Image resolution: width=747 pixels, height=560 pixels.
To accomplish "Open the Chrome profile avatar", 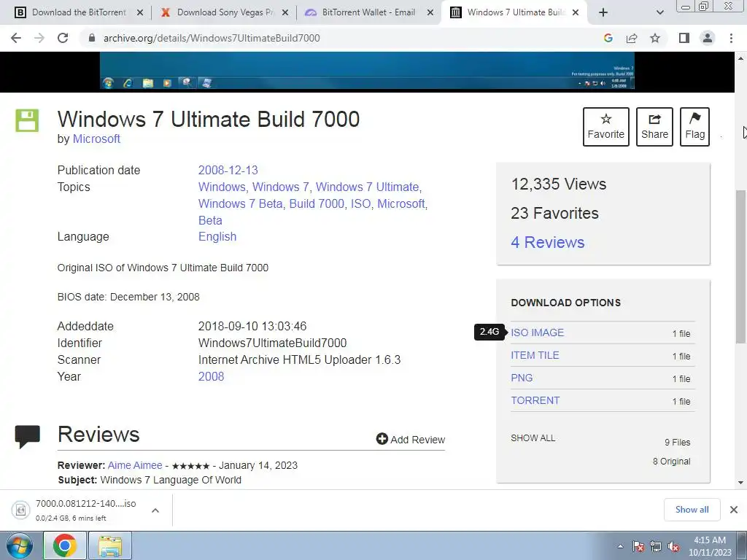I will coord(708,38).
